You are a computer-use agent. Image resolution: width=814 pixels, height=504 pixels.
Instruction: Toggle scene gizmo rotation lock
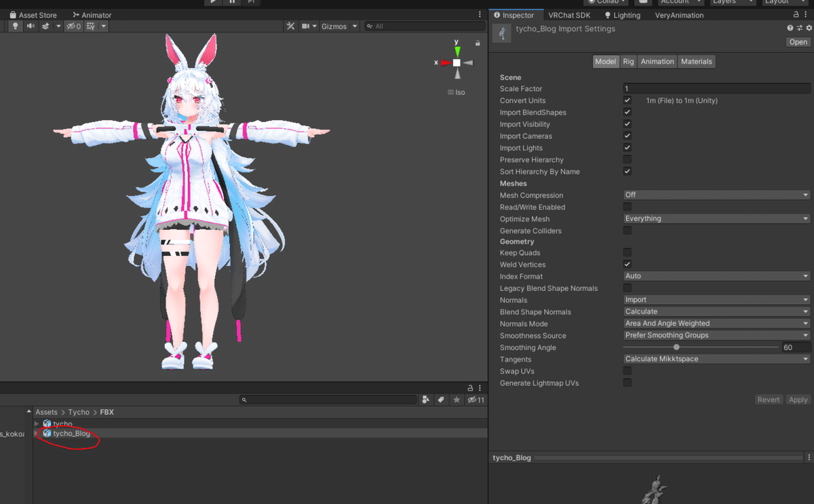(x=478, y=43)
